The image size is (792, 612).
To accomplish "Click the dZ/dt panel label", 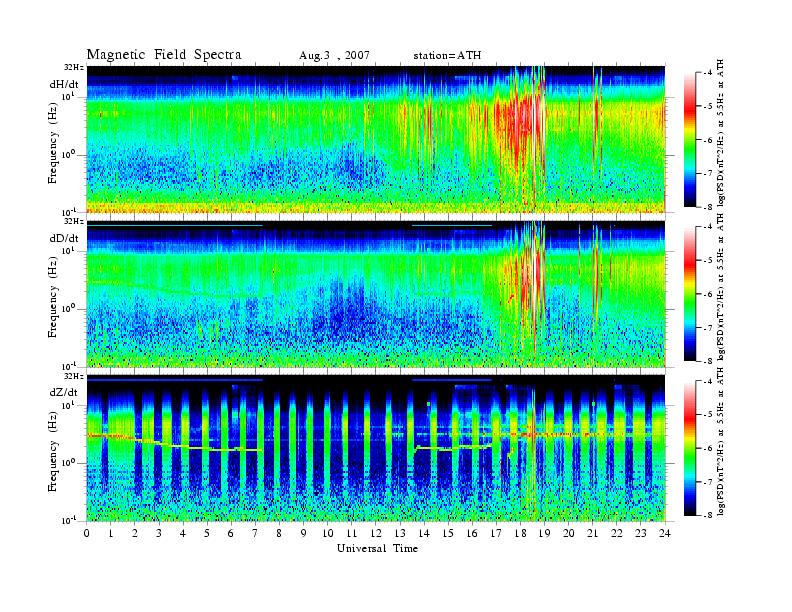I will (x=64, y=392).
